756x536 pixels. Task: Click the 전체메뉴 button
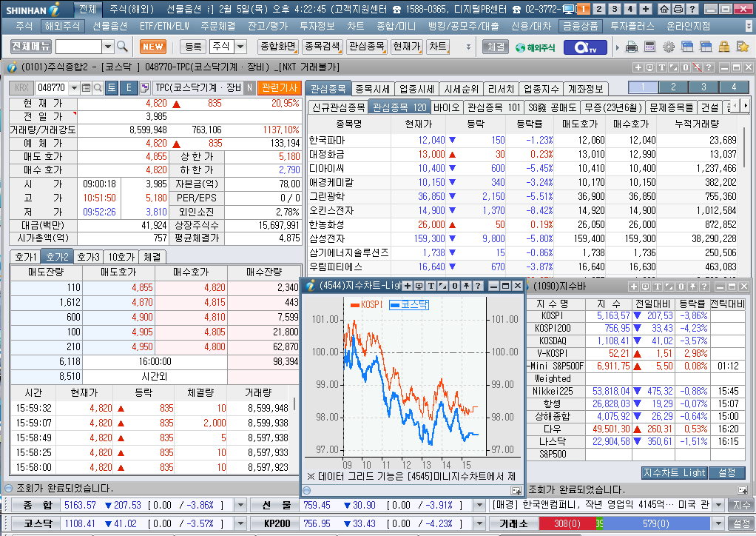pyautogui.click(x=31, y=47)
